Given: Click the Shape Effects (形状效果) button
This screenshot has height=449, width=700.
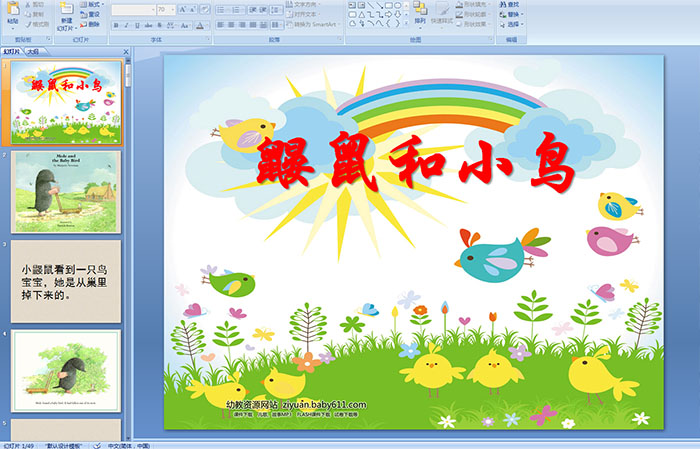Looking at the screenshot, I should 473,24.
